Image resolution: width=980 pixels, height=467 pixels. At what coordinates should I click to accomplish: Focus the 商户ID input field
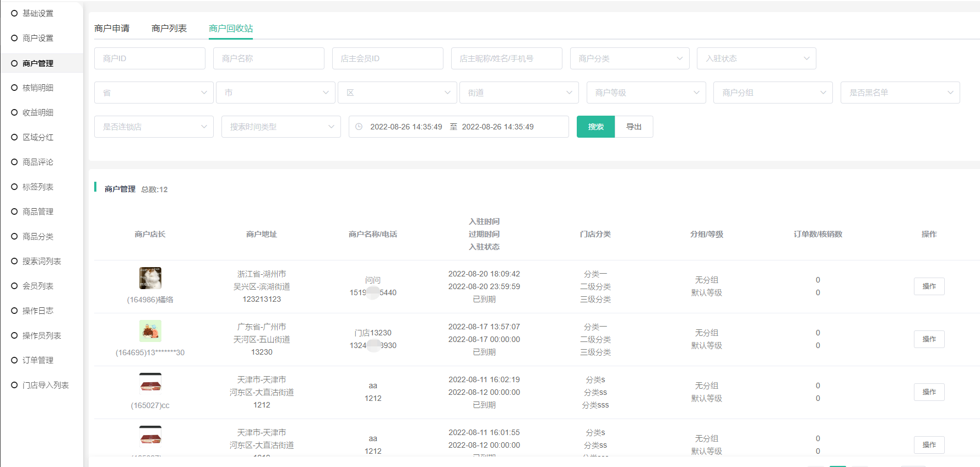click(149, 58)
